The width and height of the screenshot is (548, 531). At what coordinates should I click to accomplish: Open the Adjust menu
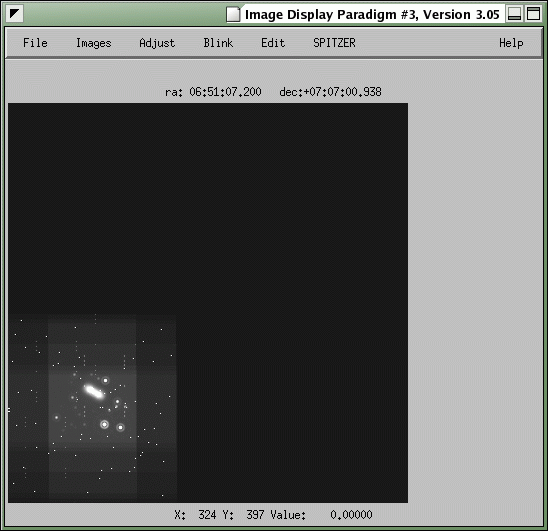(x=157, y=43)
